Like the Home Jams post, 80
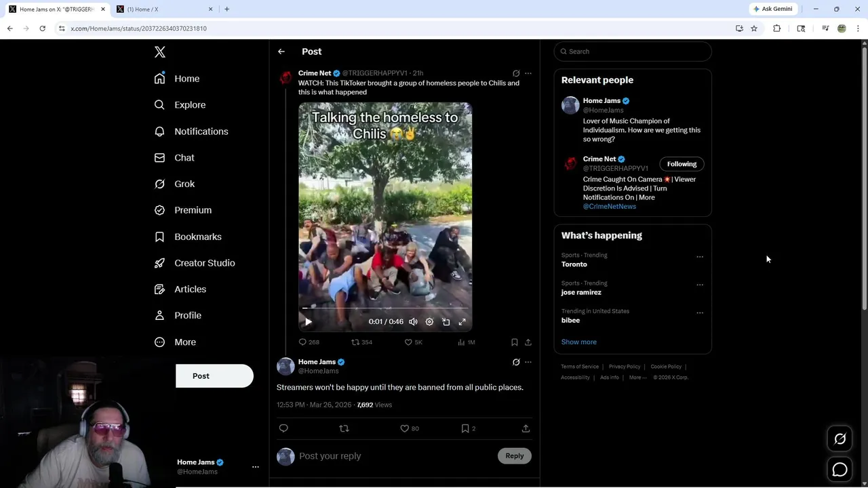Screen dimensions: 868x488 410,428
